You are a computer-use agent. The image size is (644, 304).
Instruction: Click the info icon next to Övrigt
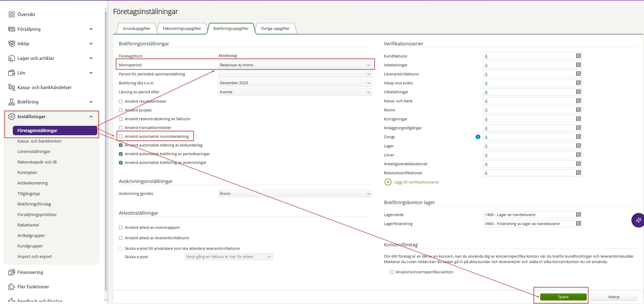[478, 137]
